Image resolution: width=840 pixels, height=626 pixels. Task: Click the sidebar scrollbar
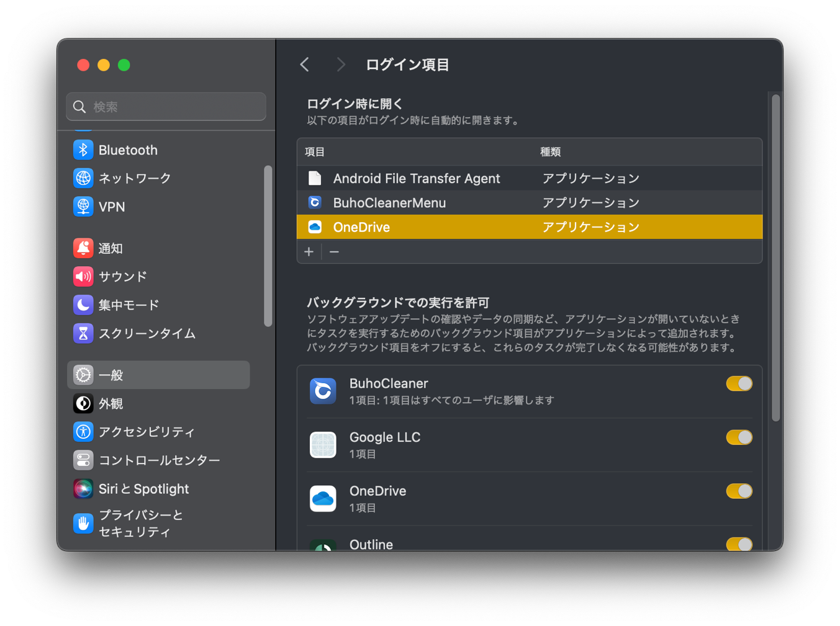[x=268, y=246]
